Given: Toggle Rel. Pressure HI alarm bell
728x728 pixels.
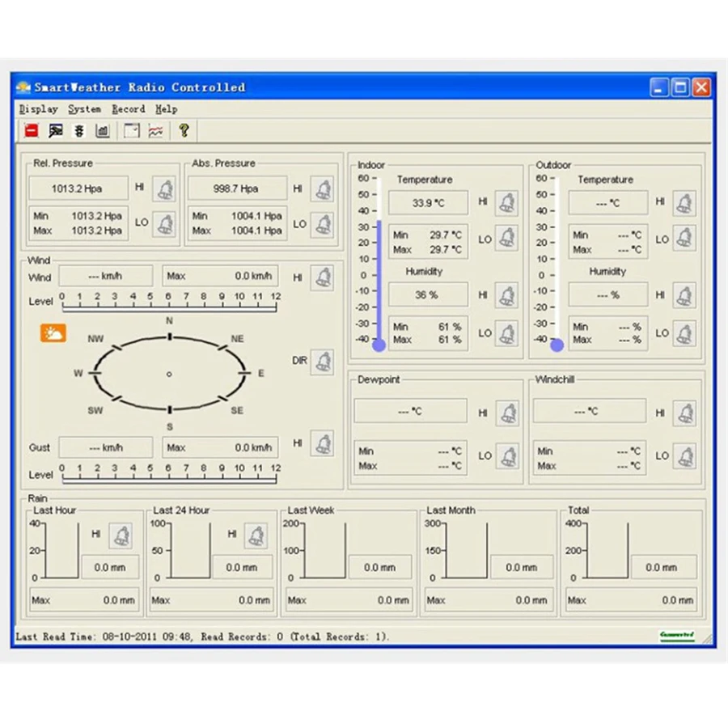Looking at the screenshot, I should [164, 189].
